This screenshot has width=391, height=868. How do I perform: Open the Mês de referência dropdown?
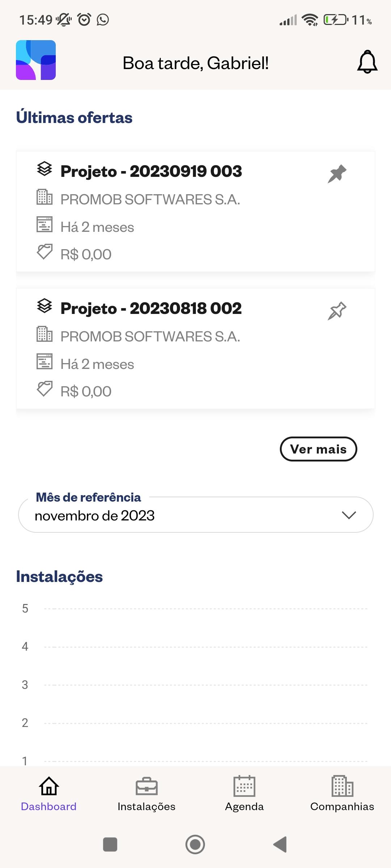195,514
